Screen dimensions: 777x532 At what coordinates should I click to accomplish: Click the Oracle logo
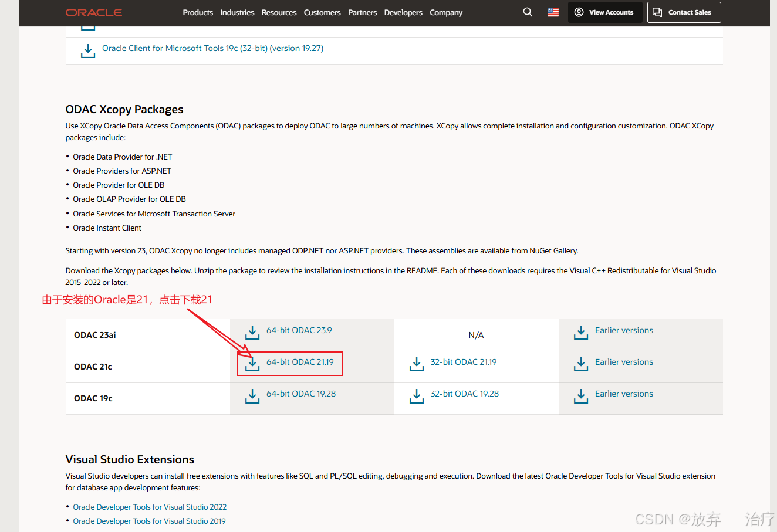(x=93, y=12)
